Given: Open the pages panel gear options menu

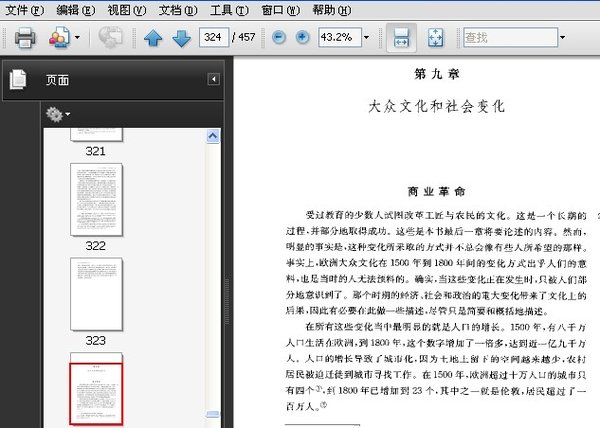Looking at the screenshot, I should (58, 114).
